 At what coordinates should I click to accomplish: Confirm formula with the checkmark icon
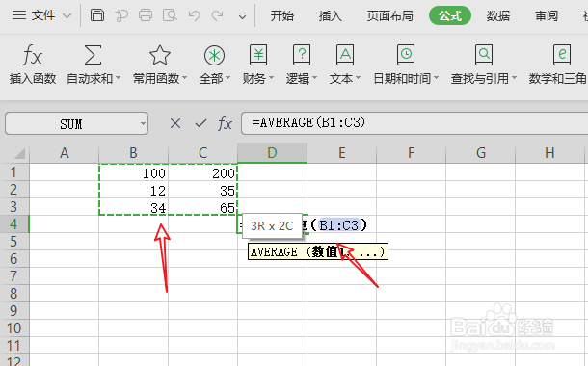pos(201,123)
